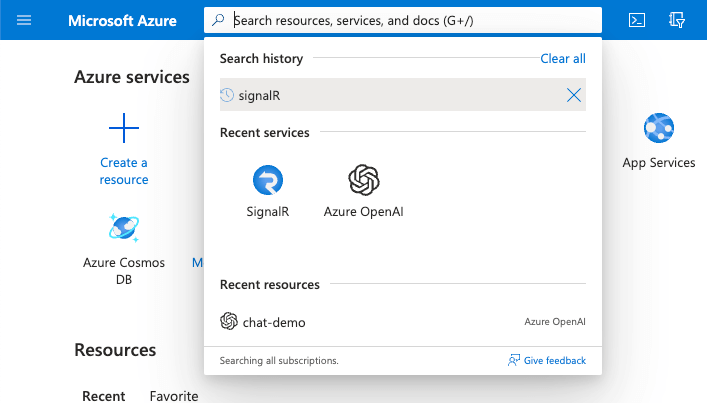The image size is (707, 403).
Task: Click the magnifier search icon
Action: [x=218, y=20]
